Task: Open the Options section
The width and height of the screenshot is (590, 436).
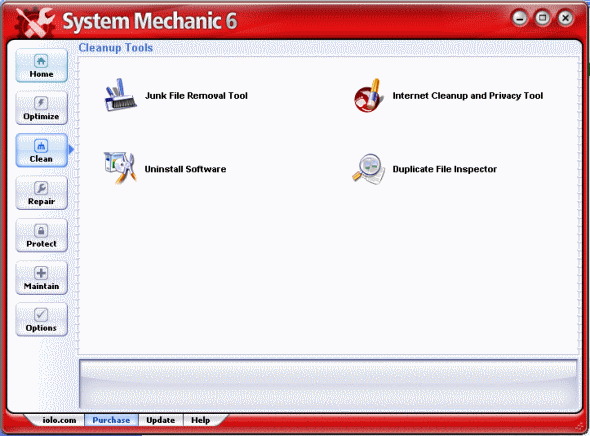Action: pyautogui.click(x=41, y=320)
